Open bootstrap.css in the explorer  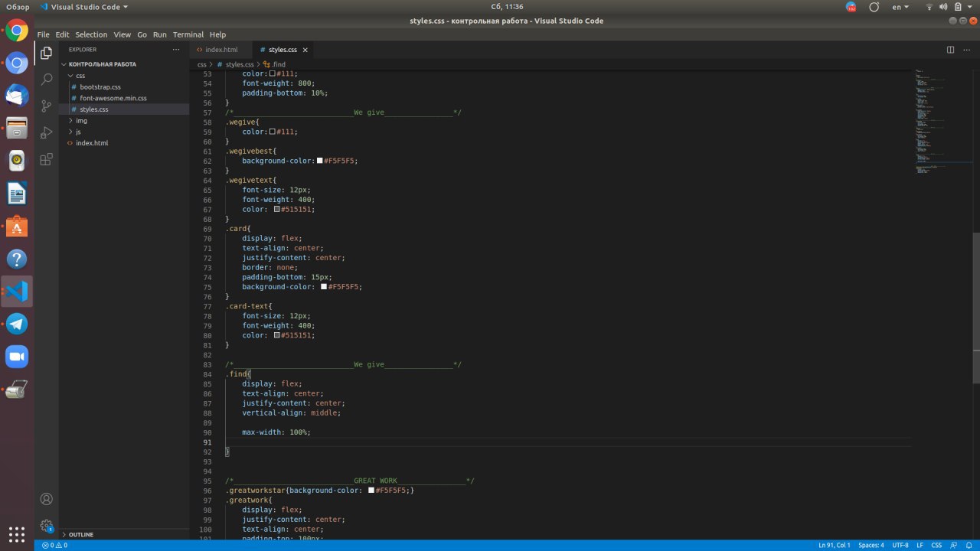100,87
